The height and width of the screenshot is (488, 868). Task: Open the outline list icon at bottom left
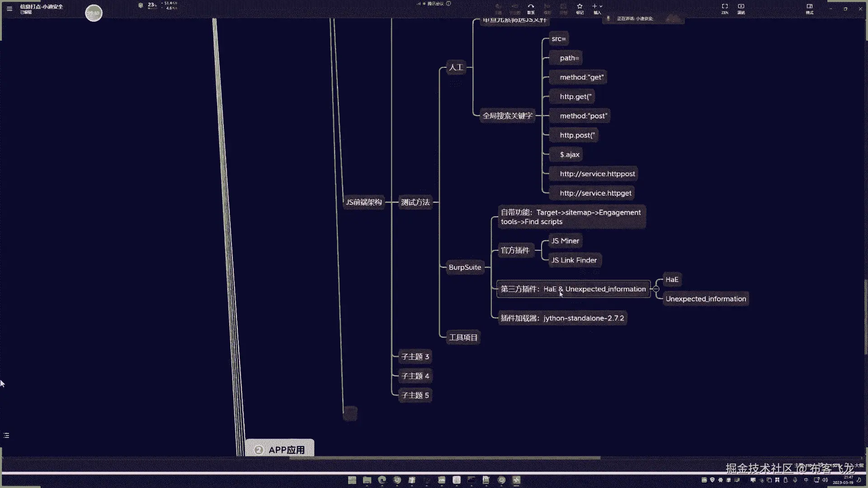(x=6, y=436)
